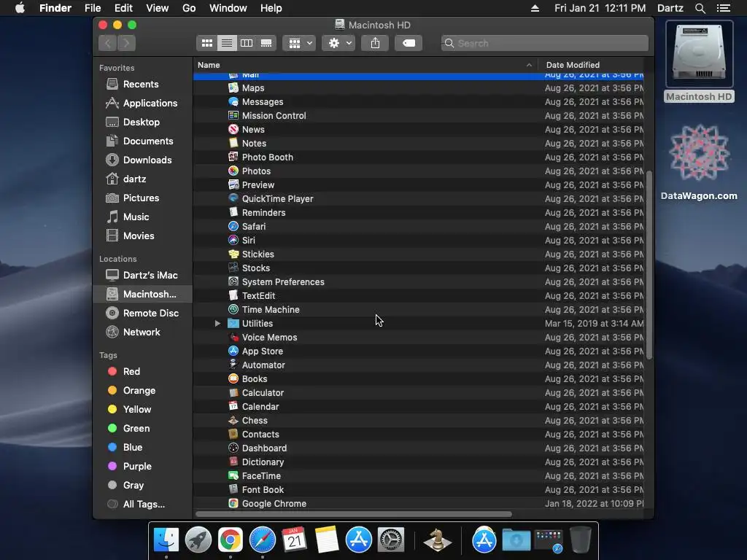
Task: Open Chess from the Dock
Action: coord(438,540)
